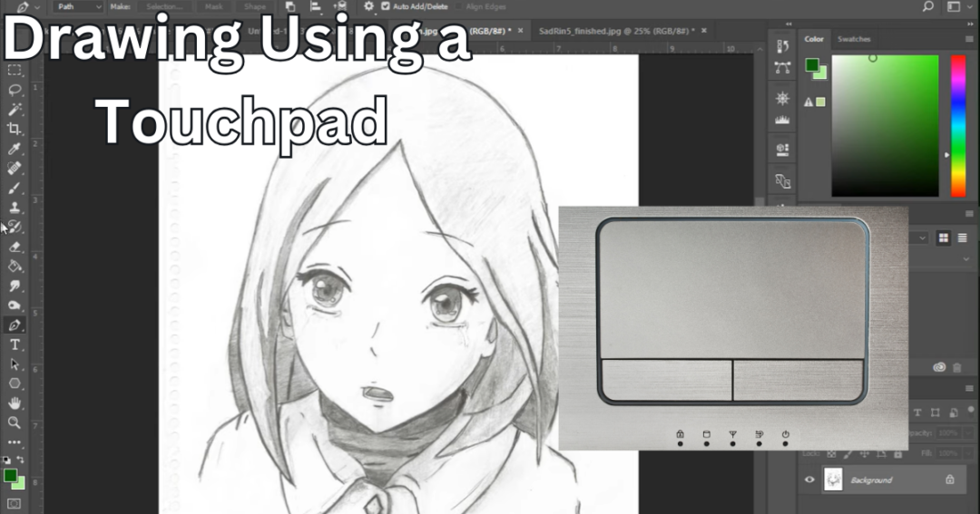Viewport: 980px width, 514px height.
Task: Close the SadRin5_finished.jpg tab
Action: coord(704,31)
